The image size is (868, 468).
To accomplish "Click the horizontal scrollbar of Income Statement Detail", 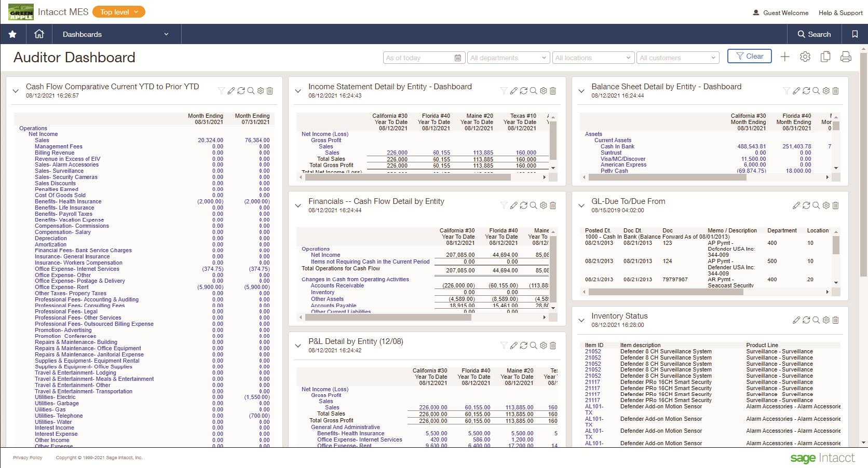I will point(408,177).
